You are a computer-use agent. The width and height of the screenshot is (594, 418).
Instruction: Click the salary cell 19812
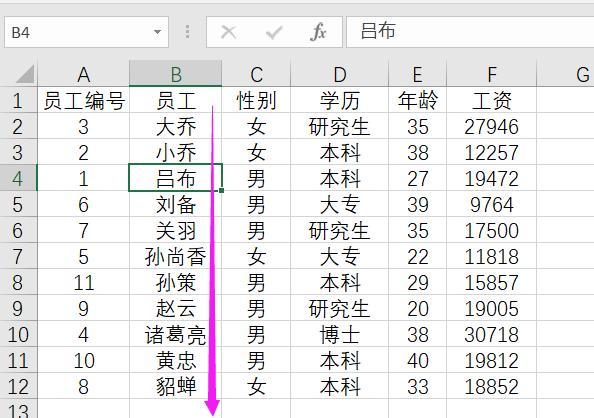(491, 360)
